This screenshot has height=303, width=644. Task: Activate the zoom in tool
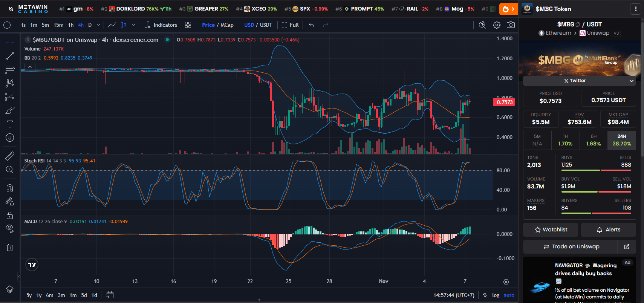pyautogui.click(x=10, y=170)
